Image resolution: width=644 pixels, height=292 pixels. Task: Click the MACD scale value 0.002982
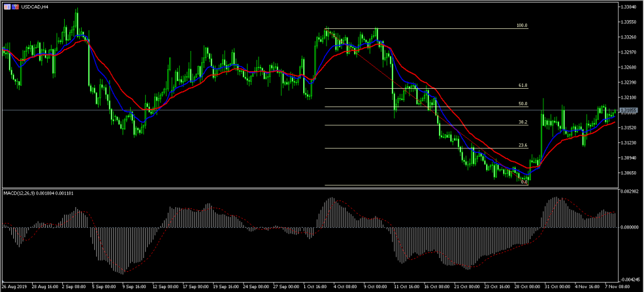coord(629,192)
